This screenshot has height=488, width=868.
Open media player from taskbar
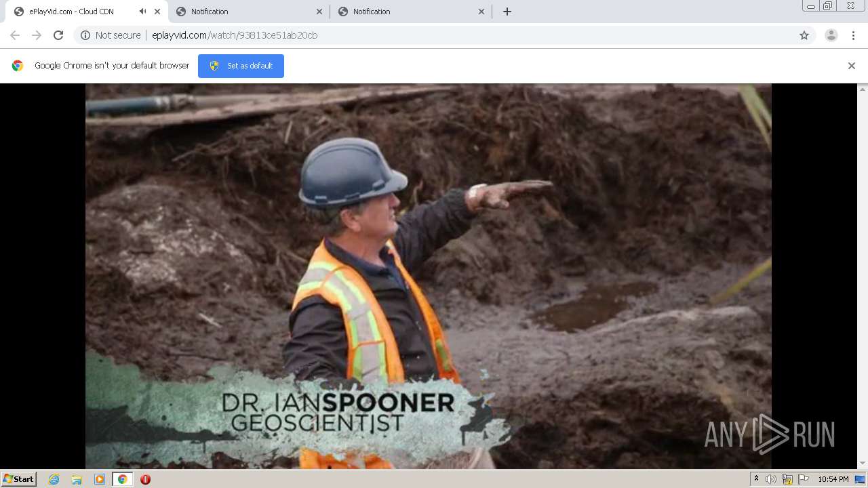(100, 479)
